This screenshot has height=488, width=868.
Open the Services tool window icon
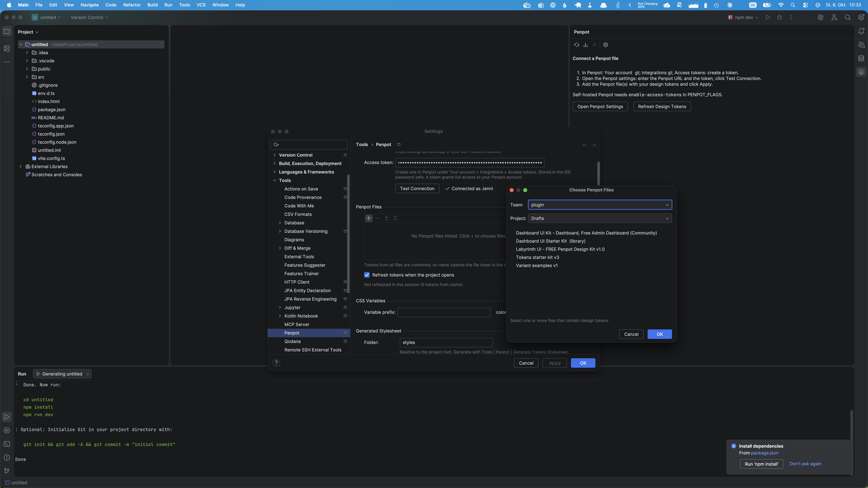(x=7, y=431)
